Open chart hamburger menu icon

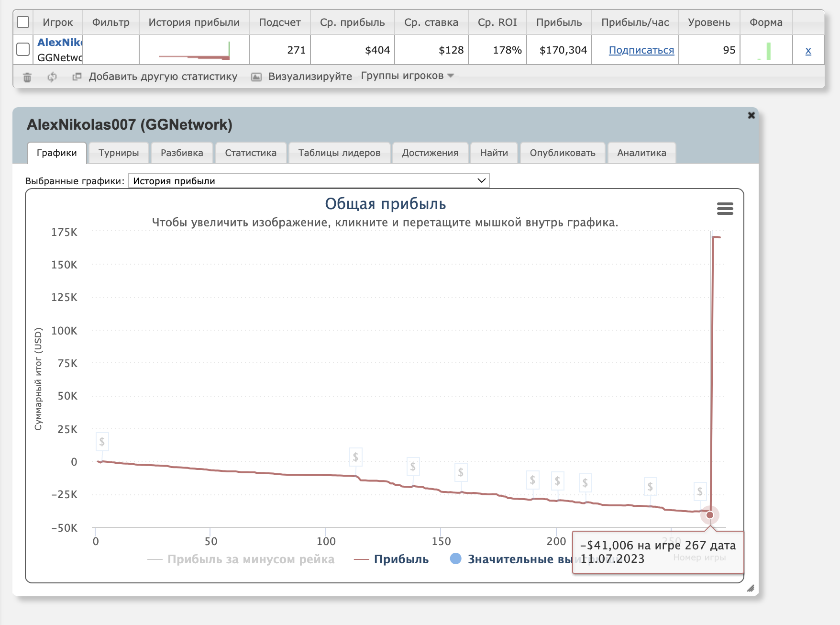[725, 209]
